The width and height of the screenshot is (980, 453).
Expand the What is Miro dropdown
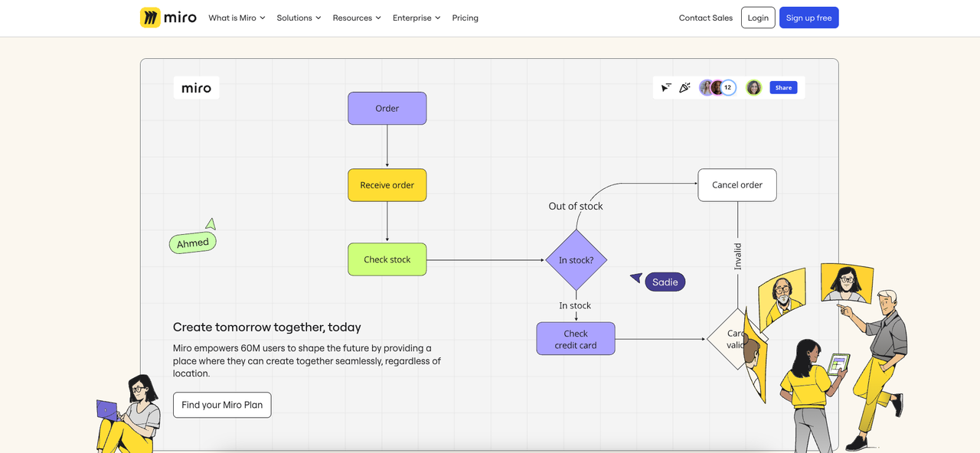[237, 18]
